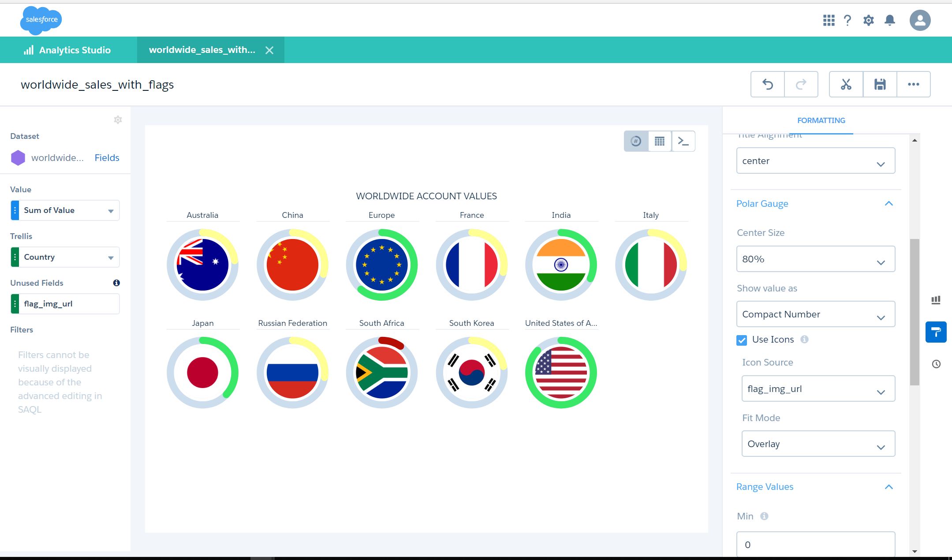Switch to the Analytics Studio tab
The image size is (952, 560).
pyautogui.click(x=68, y=50)
